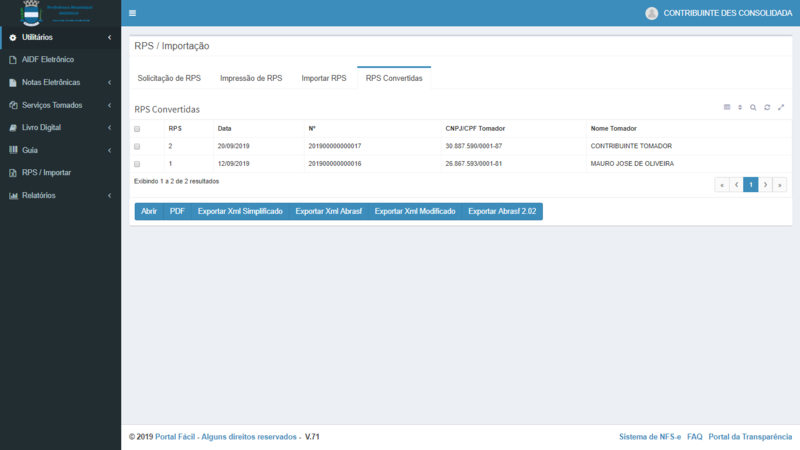Image resolution: width=800 pixels, height=450 pixels.
Task: Select checkbox for RPS 1 row
Action: pyautogui.click(x=137, y=164)
